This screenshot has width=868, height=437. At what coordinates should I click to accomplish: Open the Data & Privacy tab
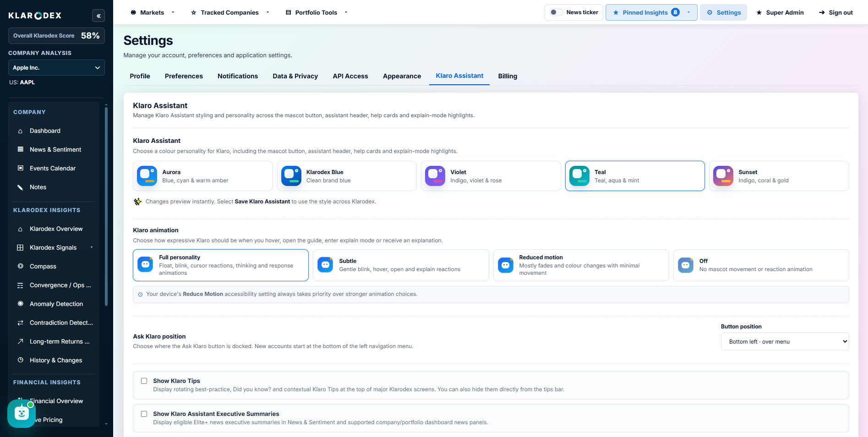295,76
